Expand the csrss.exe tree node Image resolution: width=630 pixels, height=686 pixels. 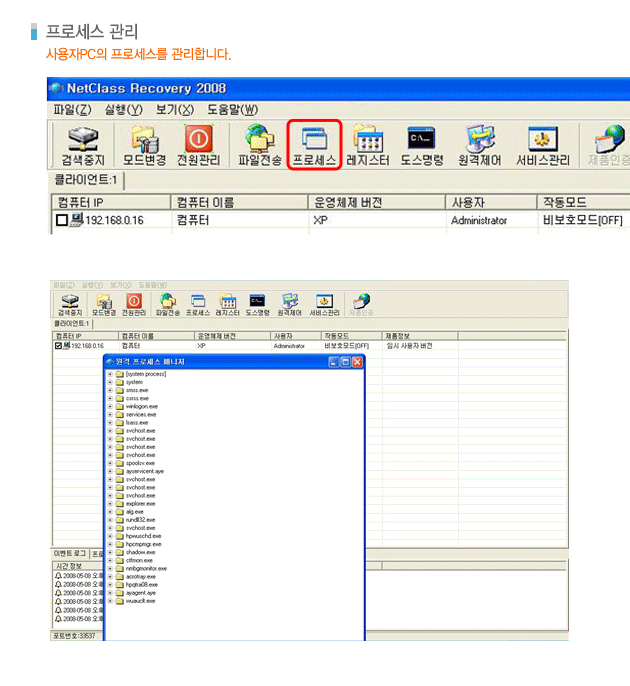coord(110,399)
